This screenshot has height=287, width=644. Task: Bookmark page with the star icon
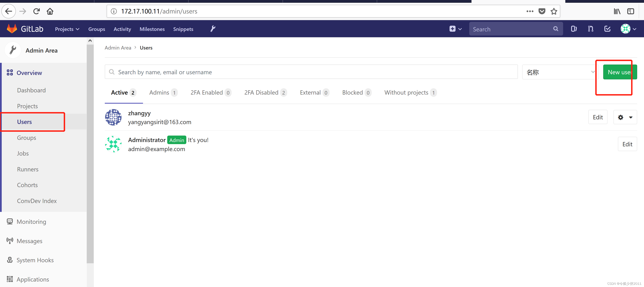point(554,11)
